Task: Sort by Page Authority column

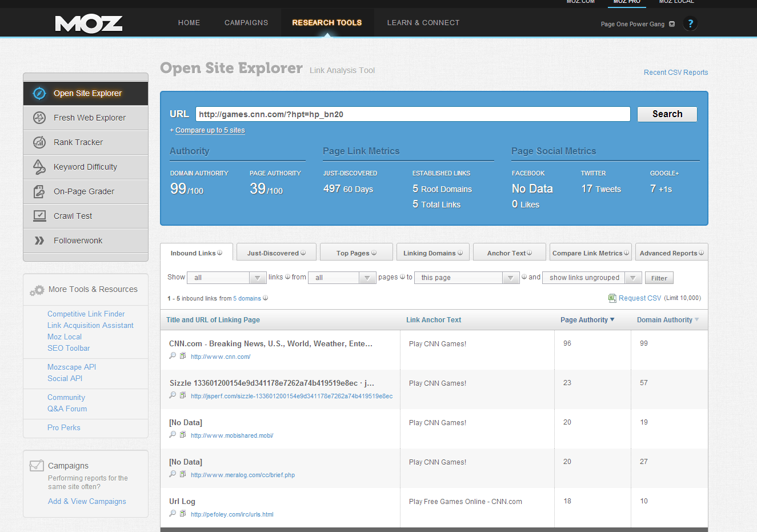Action: [587, 320]
